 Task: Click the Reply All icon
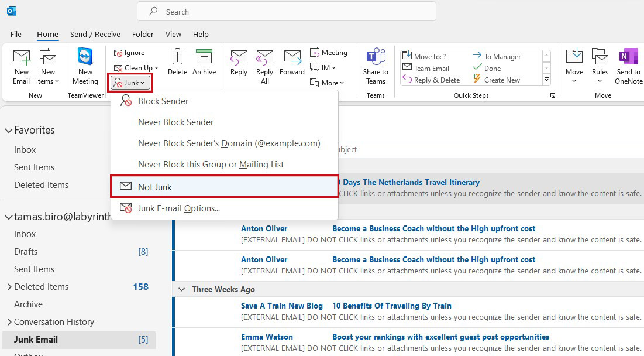tap(264, 67)
